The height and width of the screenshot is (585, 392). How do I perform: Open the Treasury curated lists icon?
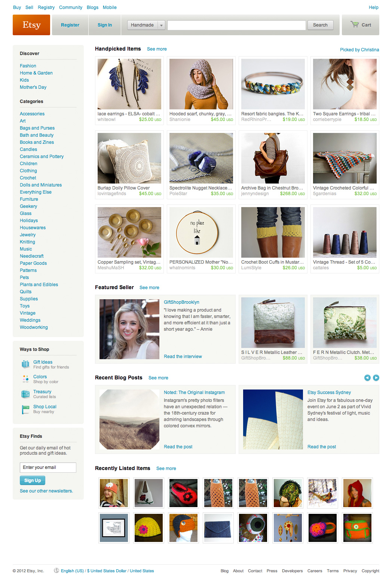click(x=25, y=394)
